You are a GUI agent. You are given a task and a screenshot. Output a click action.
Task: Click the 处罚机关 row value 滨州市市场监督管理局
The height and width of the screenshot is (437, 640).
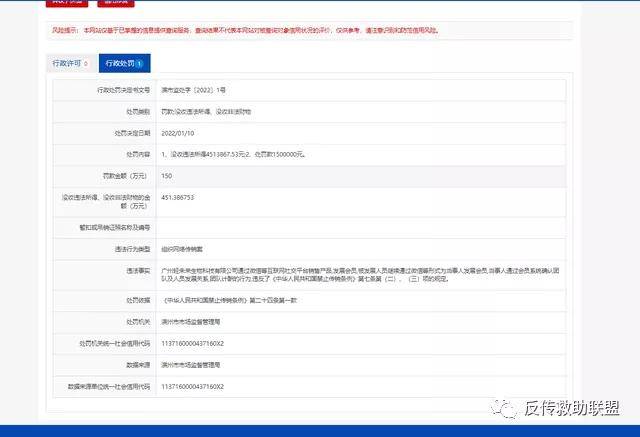coord(190,322)
